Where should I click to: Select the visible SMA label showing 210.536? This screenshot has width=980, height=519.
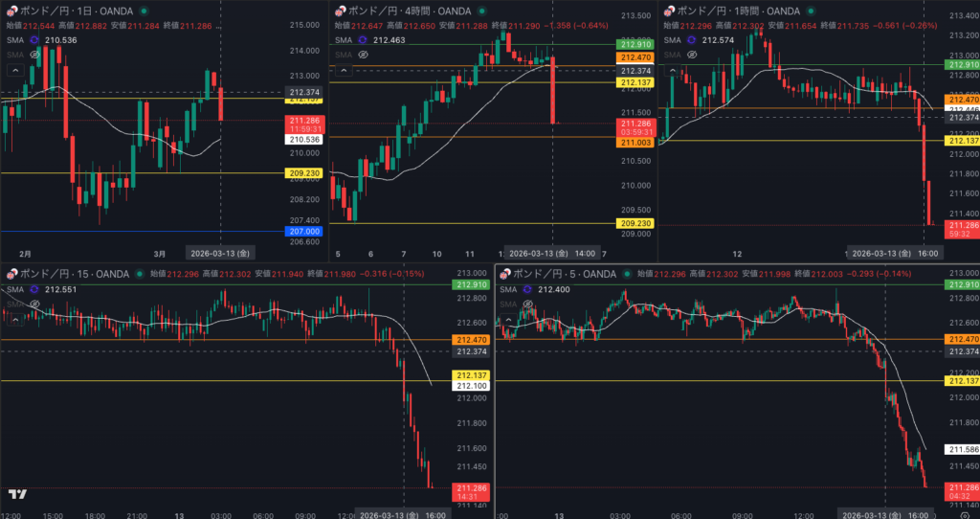pos(14,39)
